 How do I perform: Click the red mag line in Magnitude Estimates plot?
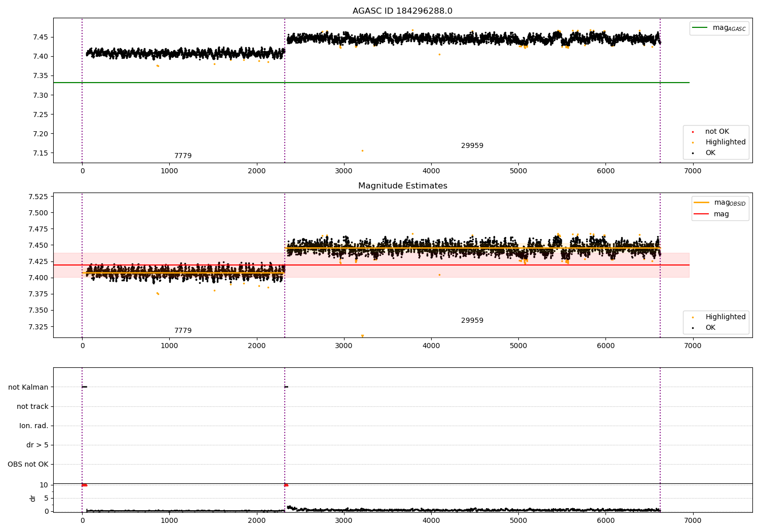pos(371,265)
